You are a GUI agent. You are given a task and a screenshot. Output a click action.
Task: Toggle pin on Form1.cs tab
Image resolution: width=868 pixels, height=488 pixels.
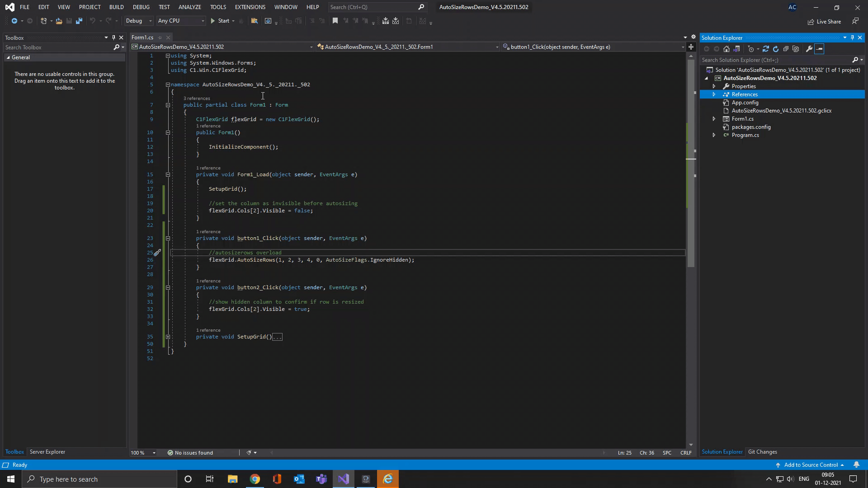coord(160,38)
